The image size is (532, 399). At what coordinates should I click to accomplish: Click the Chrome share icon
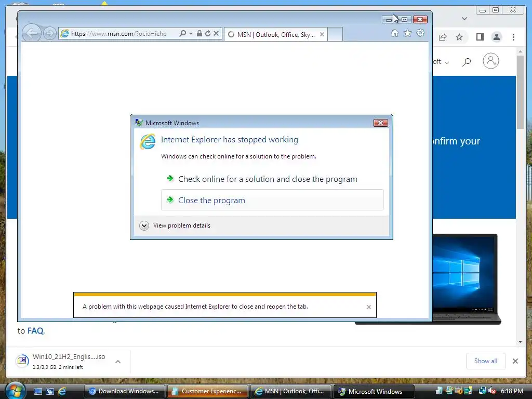pyautogui.click(x=443, y=37)
